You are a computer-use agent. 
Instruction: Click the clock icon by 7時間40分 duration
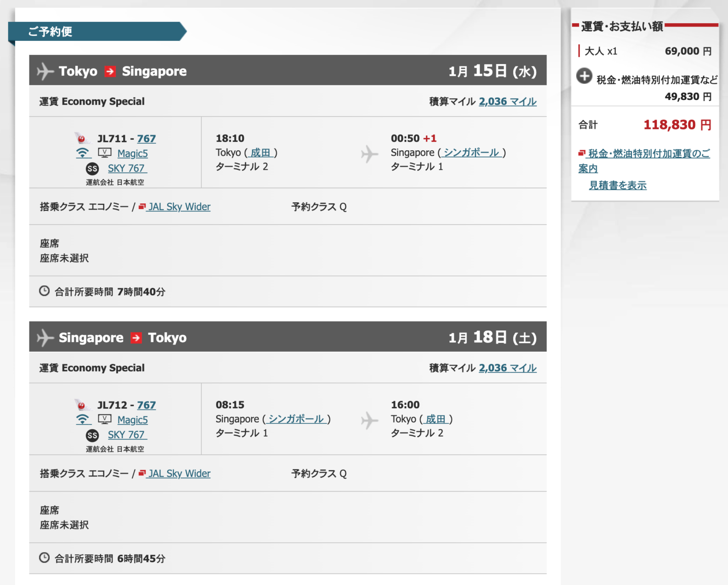44,291
